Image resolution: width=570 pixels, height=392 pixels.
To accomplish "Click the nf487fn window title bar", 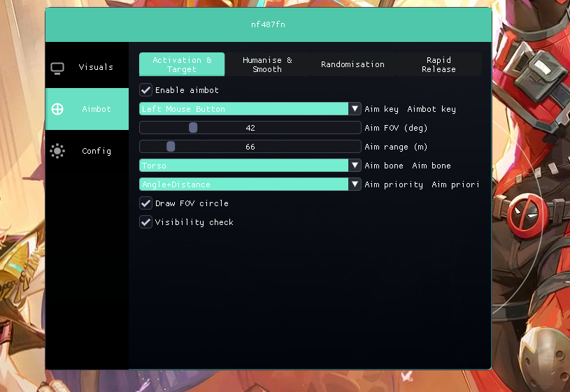I will click(x=268, y=24).
